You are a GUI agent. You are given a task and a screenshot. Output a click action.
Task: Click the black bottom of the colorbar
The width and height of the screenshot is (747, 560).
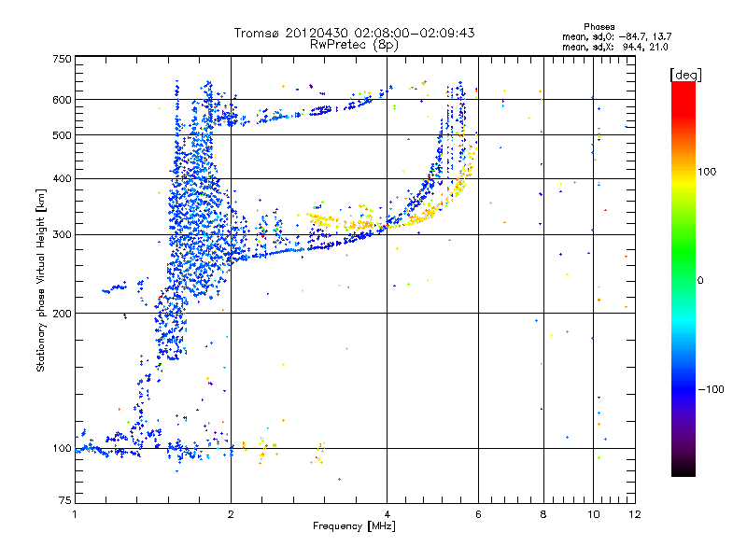click(x=684, y=469)
